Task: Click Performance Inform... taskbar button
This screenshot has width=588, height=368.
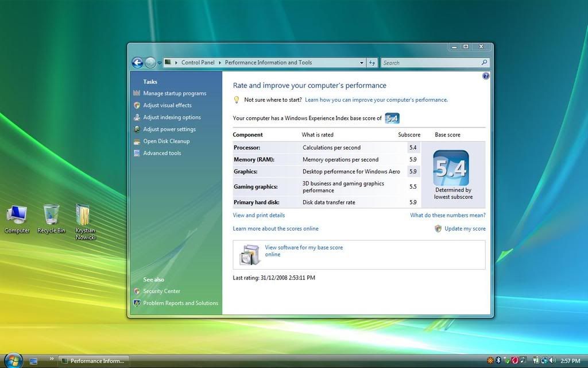Action: (x=94, y=361)
